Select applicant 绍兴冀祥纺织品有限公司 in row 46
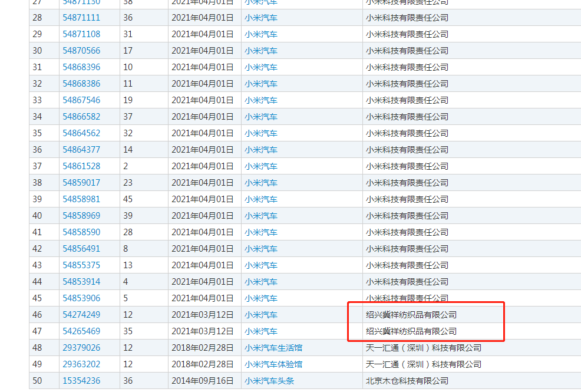 click(x=411, y=315)
